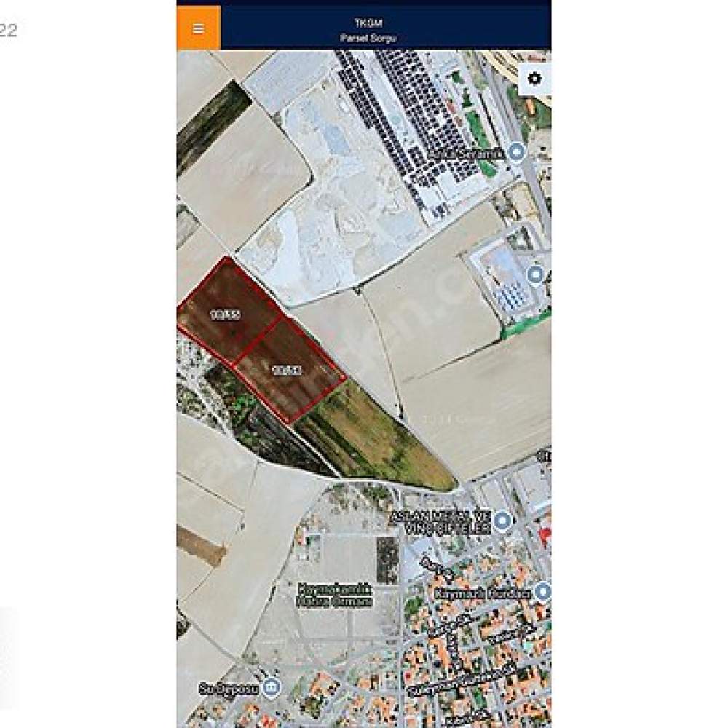Open the orange hamburger menu
The height and width of the screenshot is (728, 728).
198,28
